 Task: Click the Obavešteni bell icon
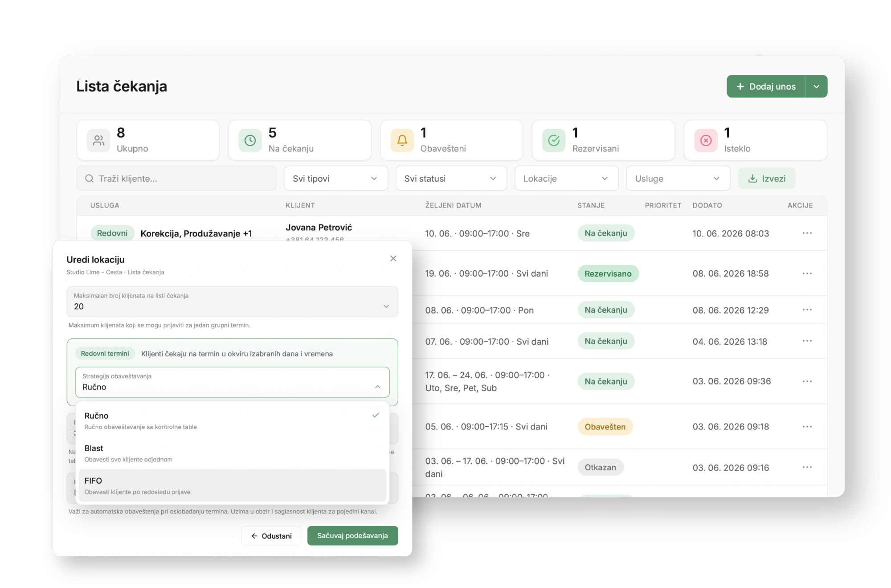[x=402, y=140]
